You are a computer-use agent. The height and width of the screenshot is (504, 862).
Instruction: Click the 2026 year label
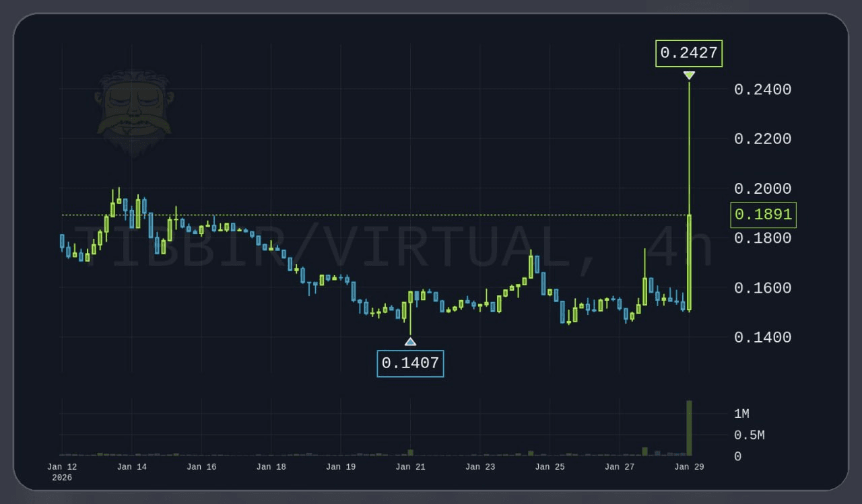[62, 478]
